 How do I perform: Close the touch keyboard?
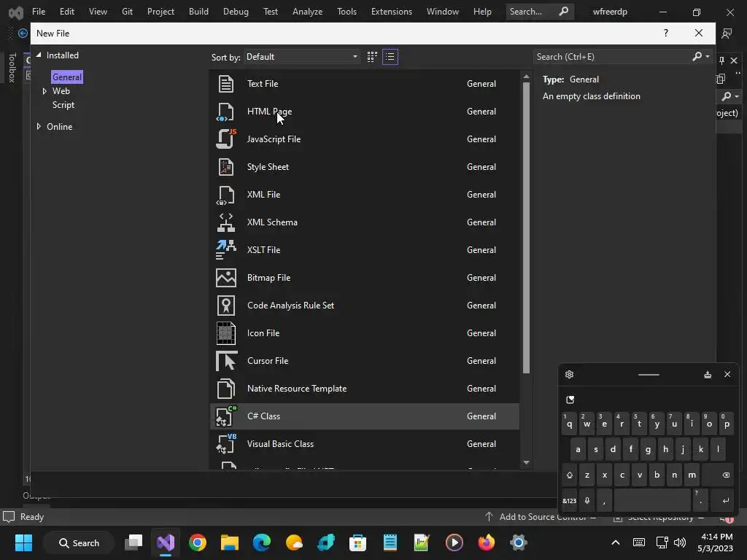point(727,374)
